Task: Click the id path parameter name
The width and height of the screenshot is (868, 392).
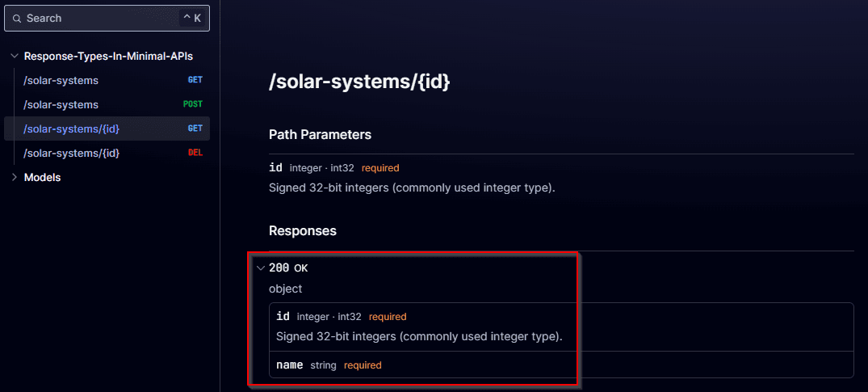Action: (x=275, y=167)
